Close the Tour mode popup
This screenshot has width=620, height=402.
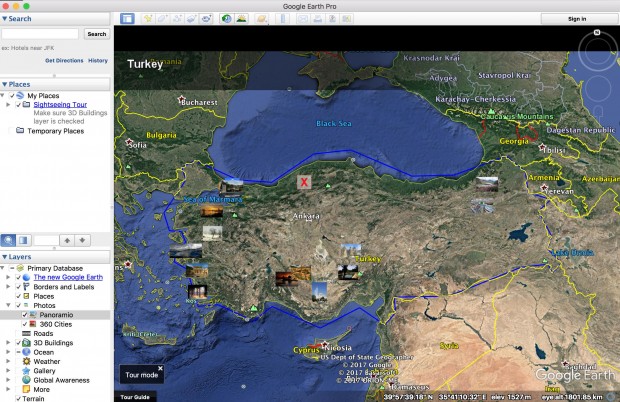coord(160,368)
